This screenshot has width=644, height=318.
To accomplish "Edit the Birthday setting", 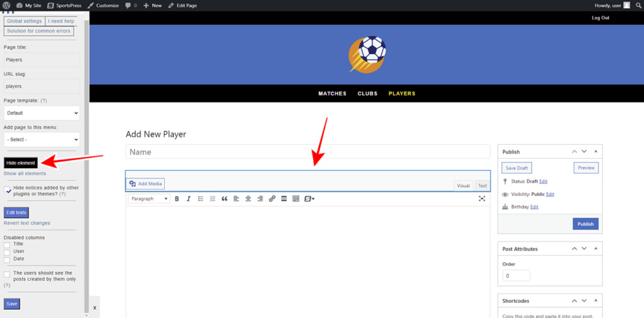I will pyautogui.click(x=535, y=207).
